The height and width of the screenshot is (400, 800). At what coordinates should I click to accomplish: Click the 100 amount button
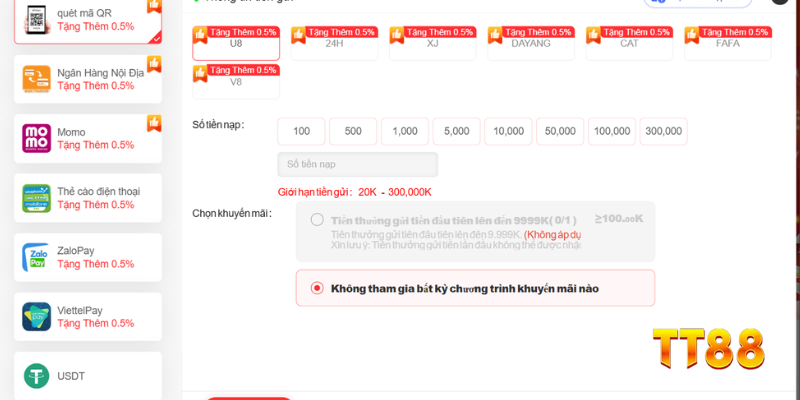[x=301, y=131]
